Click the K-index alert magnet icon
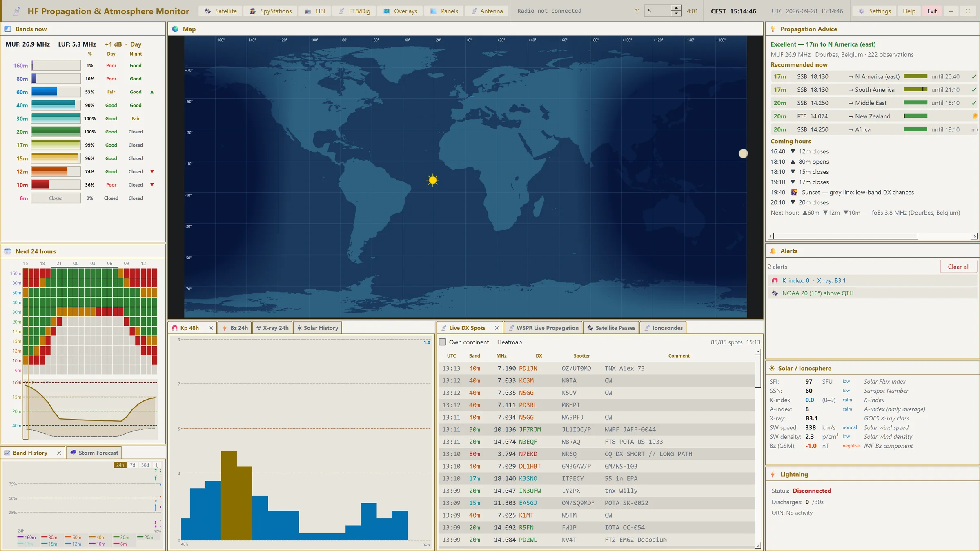This screenshot has width=980, height=551. tap(775, 280)
